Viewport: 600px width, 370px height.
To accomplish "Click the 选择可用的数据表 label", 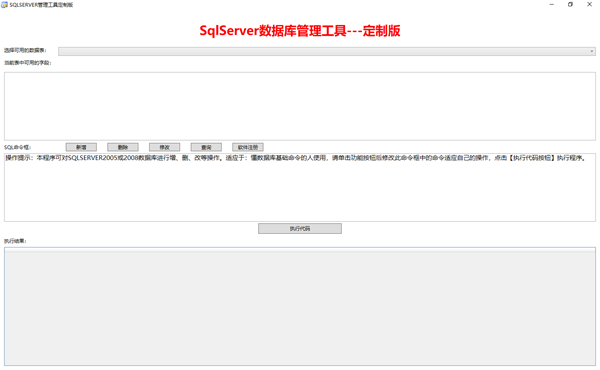I will [25, 51].
